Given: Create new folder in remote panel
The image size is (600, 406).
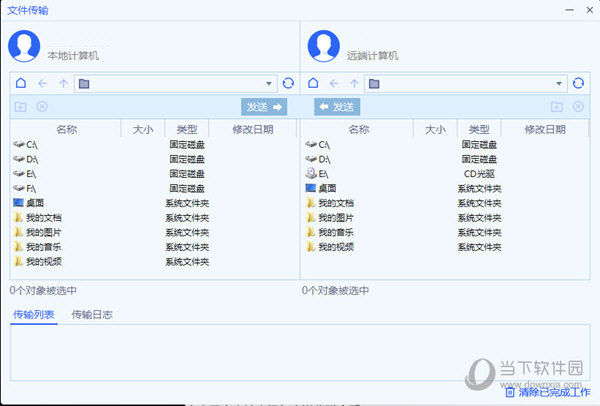Looking at the screenshot, I should 556,107.
